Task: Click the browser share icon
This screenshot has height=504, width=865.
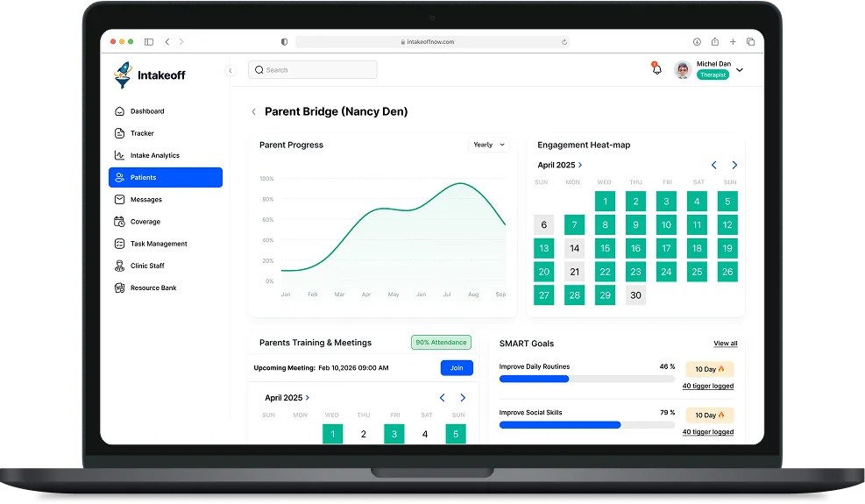Action: click(715, 41)
